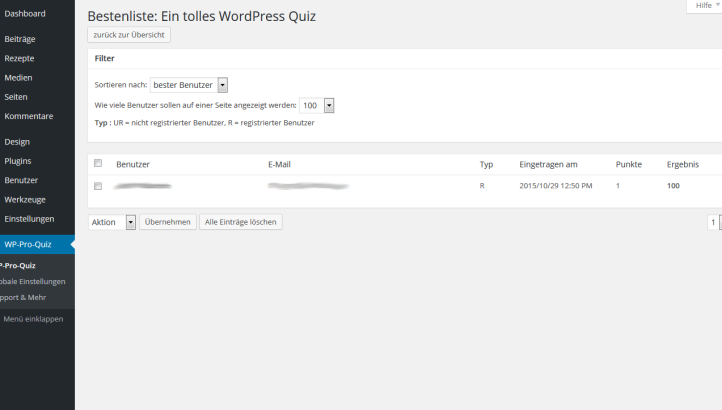
Task: Click the E-Mail column header
Action: (x=279, y=164)
